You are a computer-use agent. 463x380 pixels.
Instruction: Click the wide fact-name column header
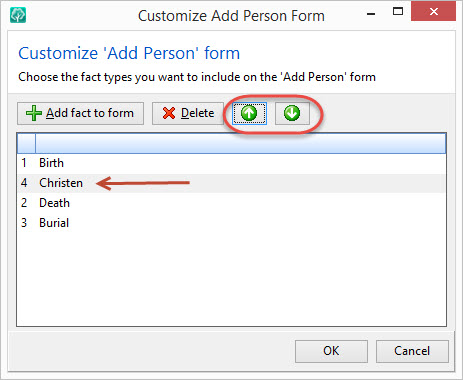[240, 143]
